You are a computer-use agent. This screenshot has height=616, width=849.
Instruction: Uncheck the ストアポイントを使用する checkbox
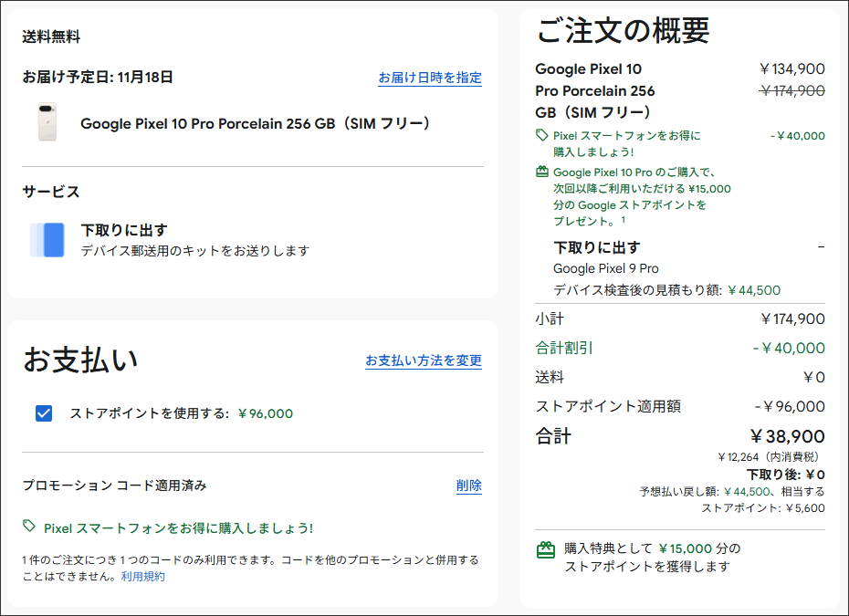pos(44,413)
